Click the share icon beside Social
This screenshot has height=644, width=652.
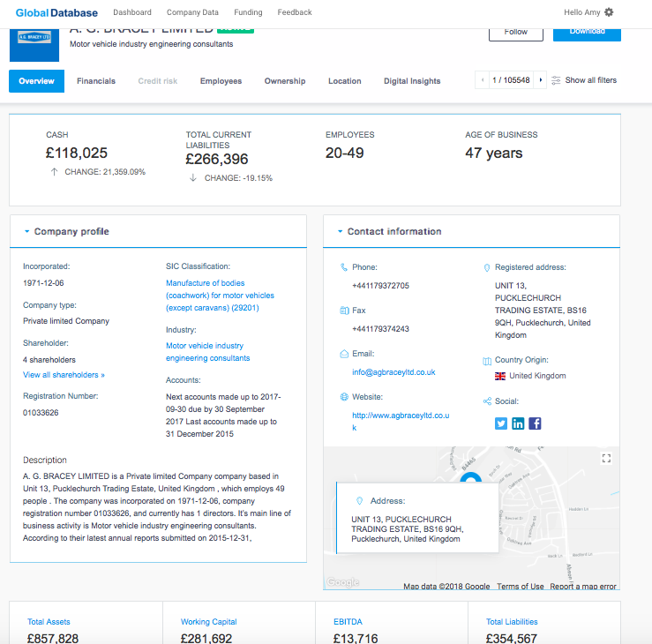point(487,401)
